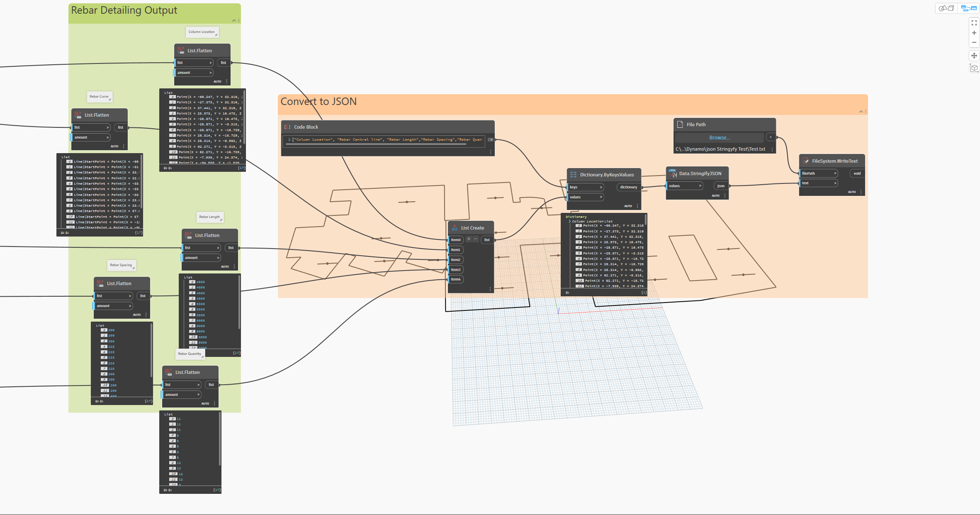The height and width of the screenshot is (515, 980).
Task: Remove an input port on List Create
Action: pyautogui.click(x=476, y=239)
